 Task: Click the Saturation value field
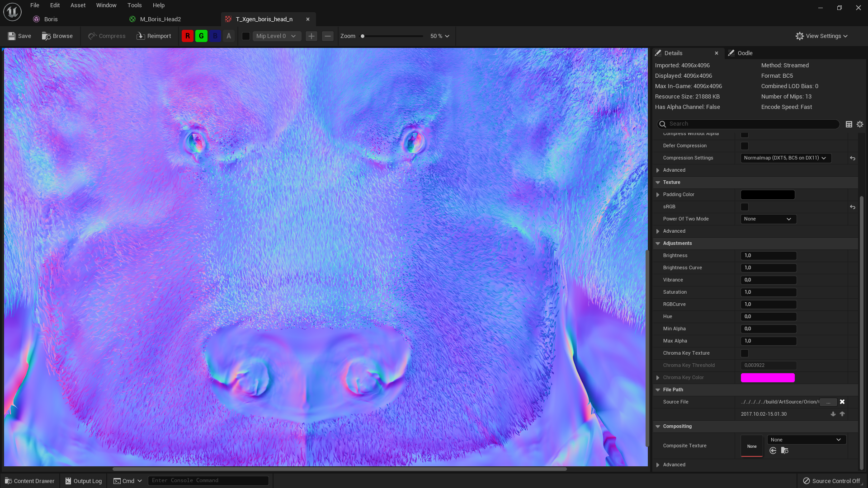[769, 292]
